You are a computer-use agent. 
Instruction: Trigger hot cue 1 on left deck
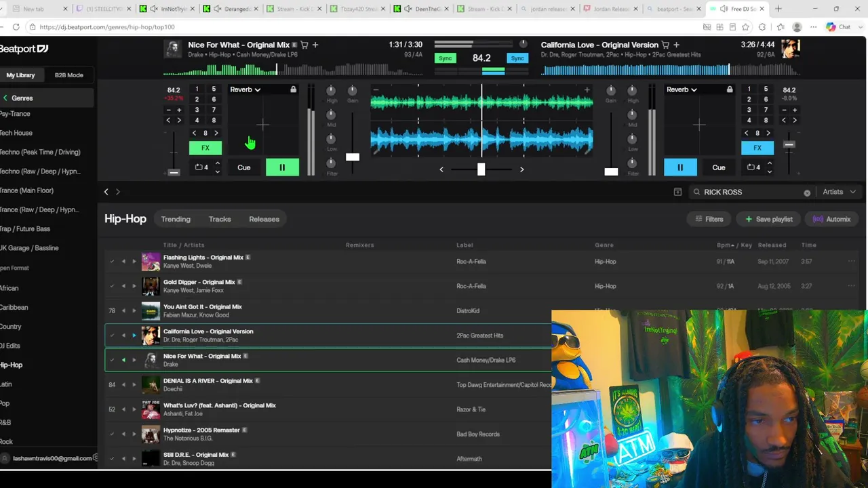tap(197, 89)
